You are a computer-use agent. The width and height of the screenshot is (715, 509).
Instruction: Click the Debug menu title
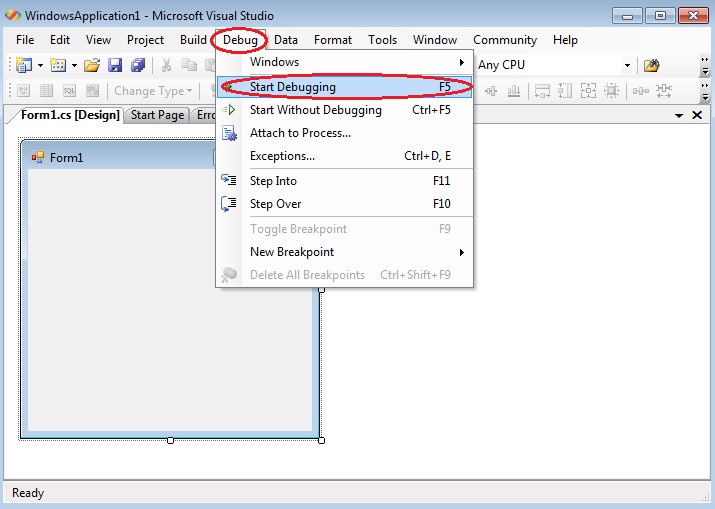(x=240, y=40)
